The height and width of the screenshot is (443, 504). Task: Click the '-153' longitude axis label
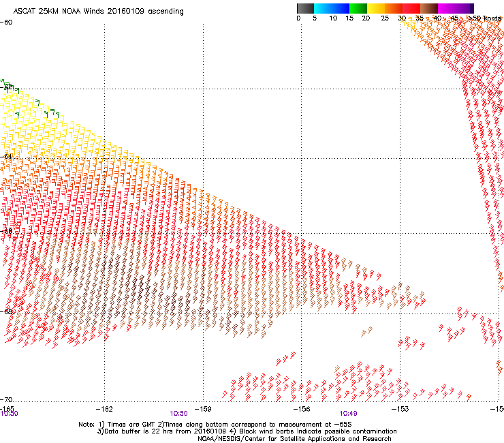pos(400,409)
